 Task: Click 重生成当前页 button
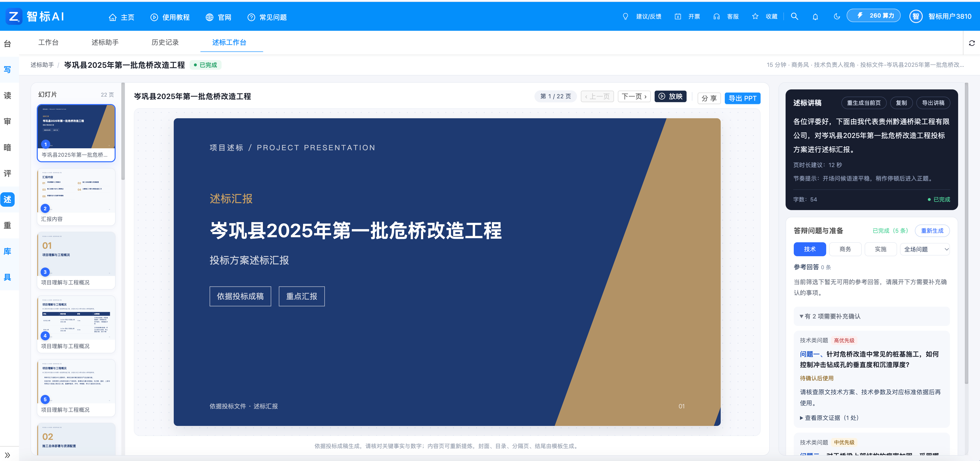tap(864, 103)
